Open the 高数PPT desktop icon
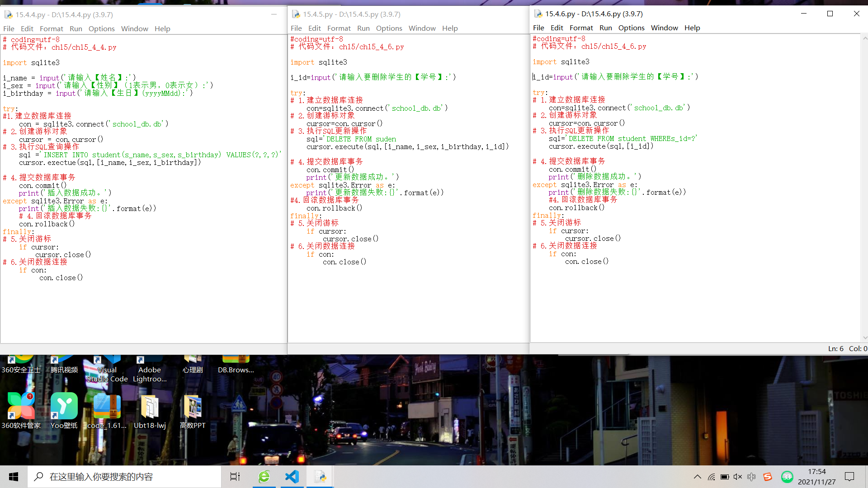 [193, 406]
